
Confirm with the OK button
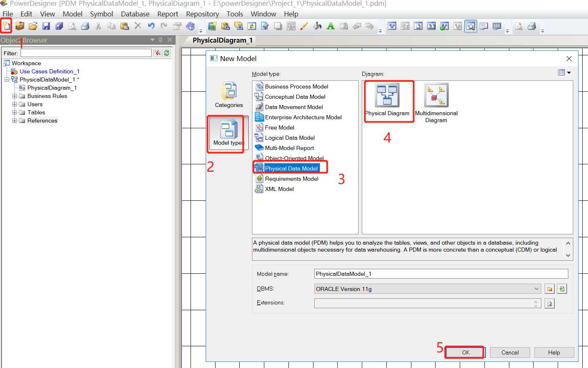coord(466,352)
